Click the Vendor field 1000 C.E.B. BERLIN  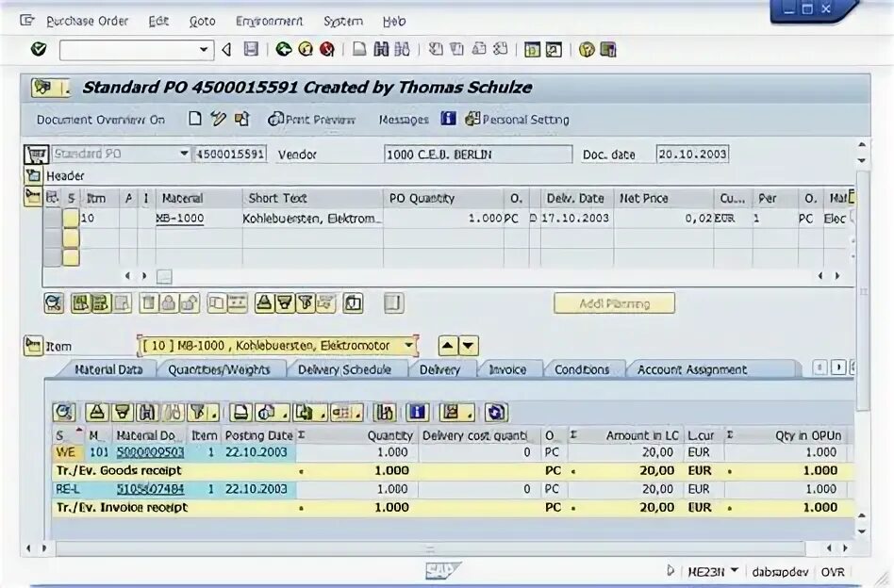pos(478,155)
